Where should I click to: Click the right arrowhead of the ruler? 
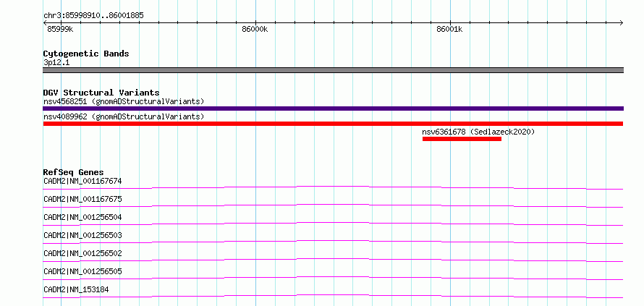click(621, 22)
